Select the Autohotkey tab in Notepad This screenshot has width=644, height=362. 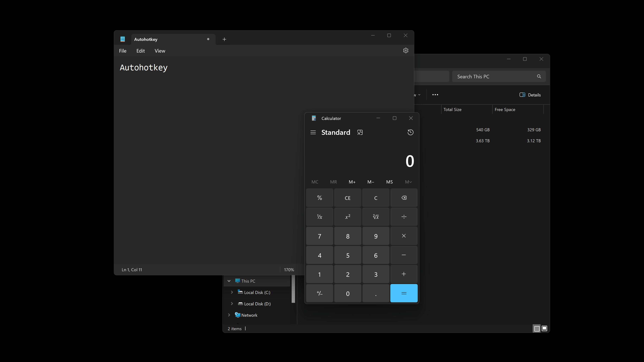point(173,39)
